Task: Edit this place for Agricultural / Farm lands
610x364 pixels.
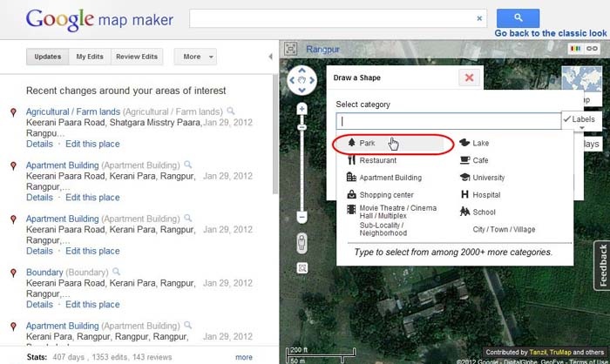Action: (x=92, y=144)
